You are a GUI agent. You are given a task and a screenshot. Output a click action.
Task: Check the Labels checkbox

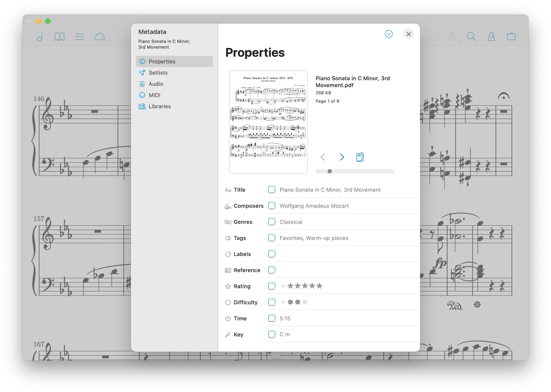(x=272, y=254)
